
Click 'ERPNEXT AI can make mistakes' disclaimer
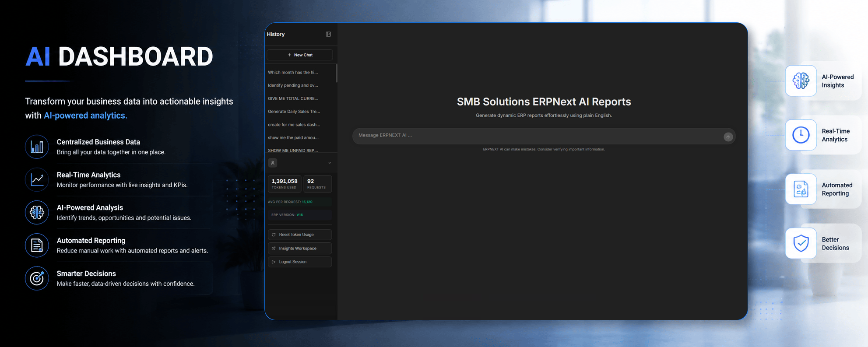544,149
